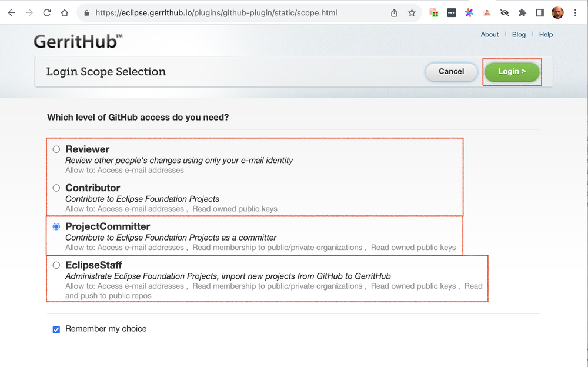Choose the Contributor scope option

[56, 188]
